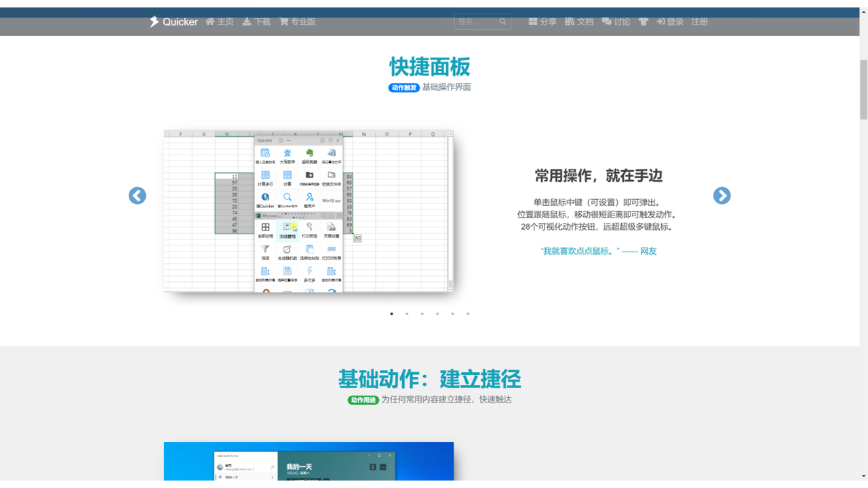Click the 搜索 search input field

coord(476,22)
